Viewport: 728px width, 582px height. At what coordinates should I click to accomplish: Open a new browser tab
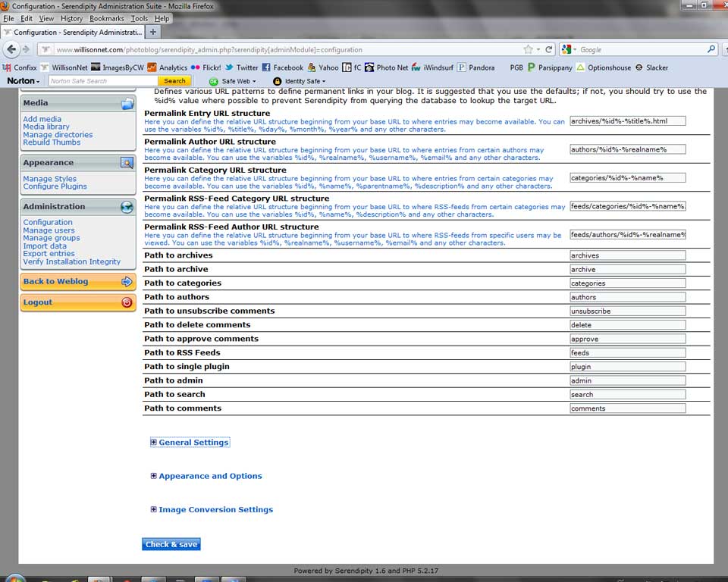click(x=153, y=33)
